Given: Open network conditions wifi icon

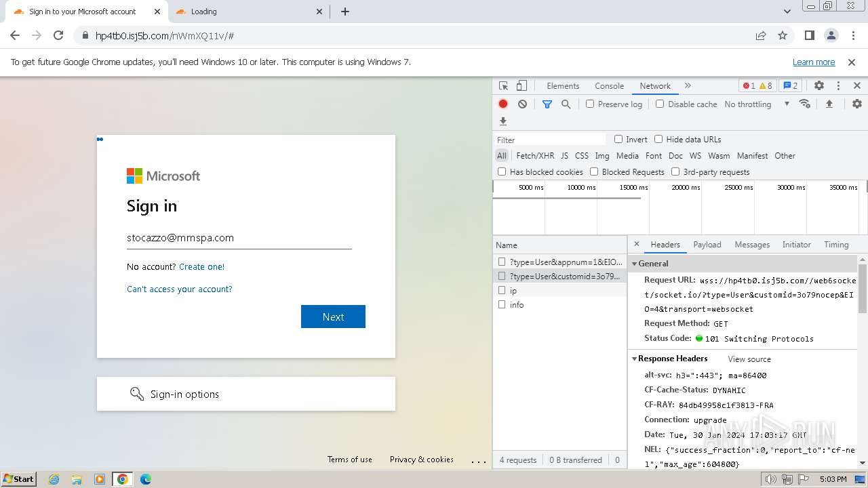Looking at the screenshot, I should tap(805, 104).
